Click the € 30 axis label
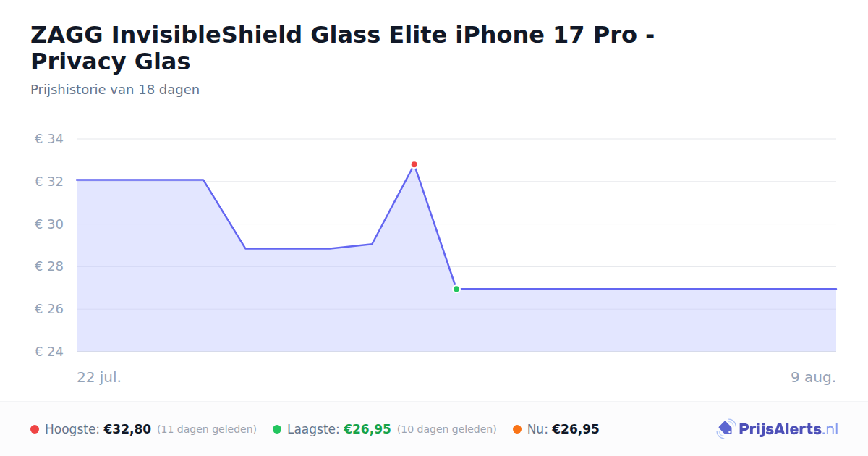This screenshot has width=868, height=456. (49, 224)
